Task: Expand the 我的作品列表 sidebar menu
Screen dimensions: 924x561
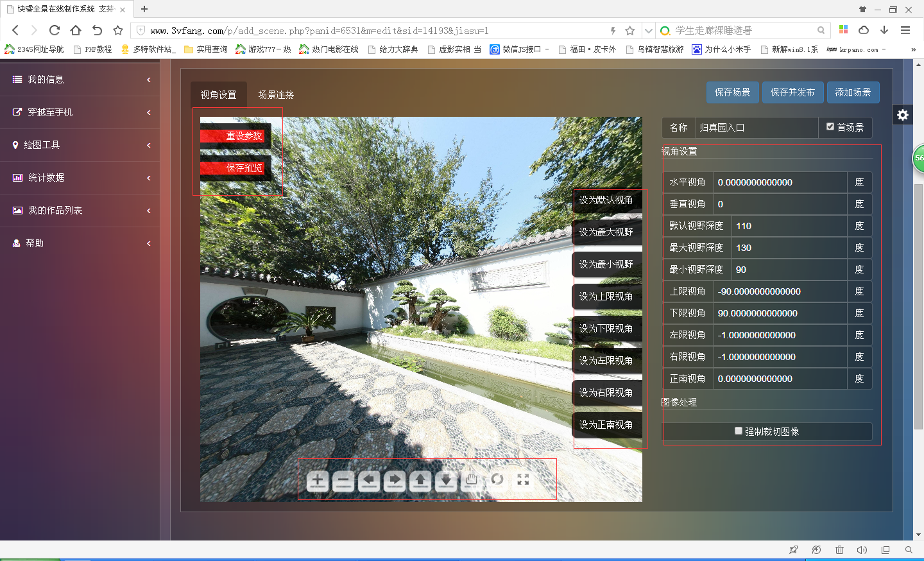Action: (x=80, y=211)
